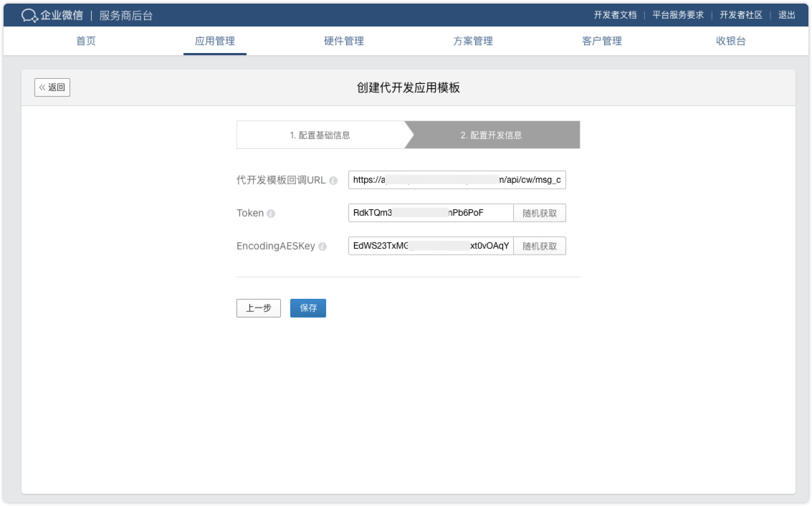Visit 开发者社区 link
812x506 pixels.
tap(741, 15)
